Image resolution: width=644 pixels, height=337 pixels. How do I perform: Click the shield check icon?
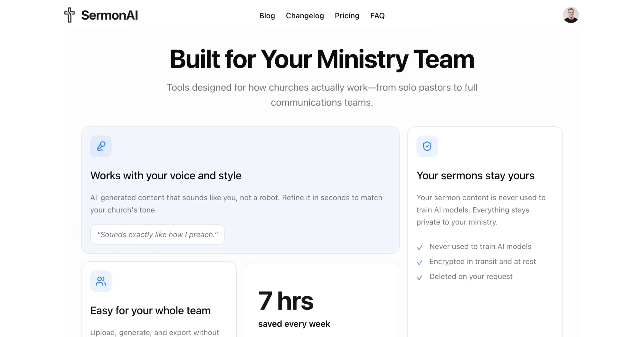click(x=427, y=146)
